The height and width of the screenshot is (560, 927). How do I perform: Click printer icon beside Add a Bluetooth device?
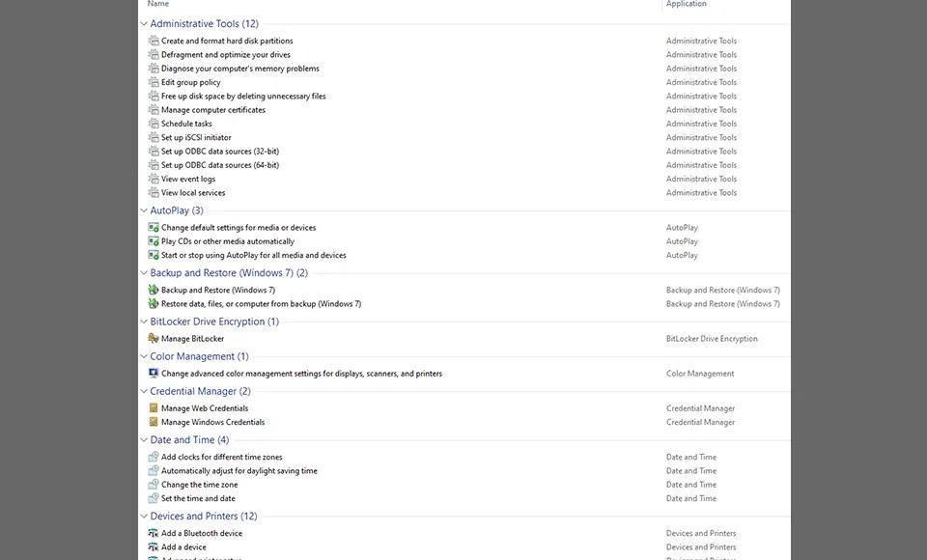click(x=154, y=533)
